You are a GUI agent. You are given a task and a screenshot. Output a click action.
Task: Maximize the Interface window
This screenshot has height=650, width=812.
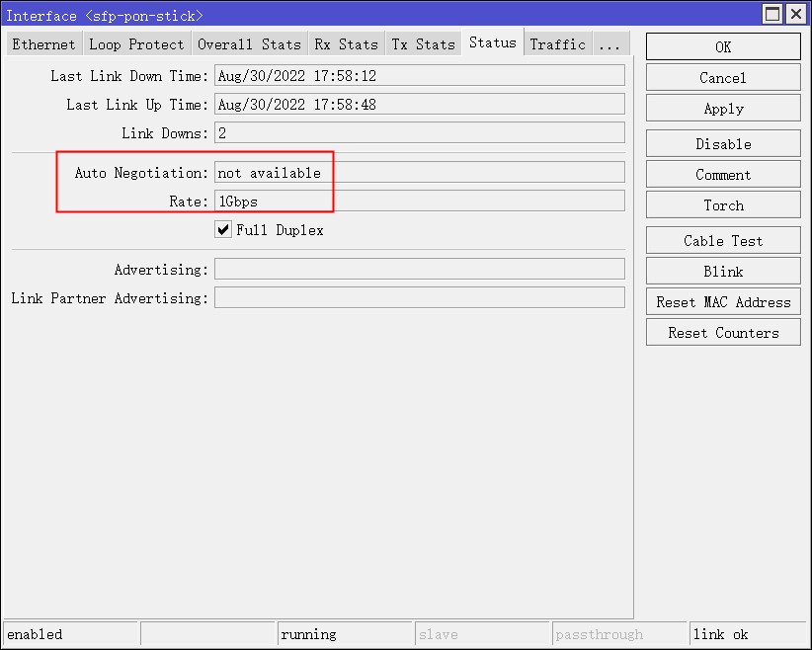(x=772, y=14)
